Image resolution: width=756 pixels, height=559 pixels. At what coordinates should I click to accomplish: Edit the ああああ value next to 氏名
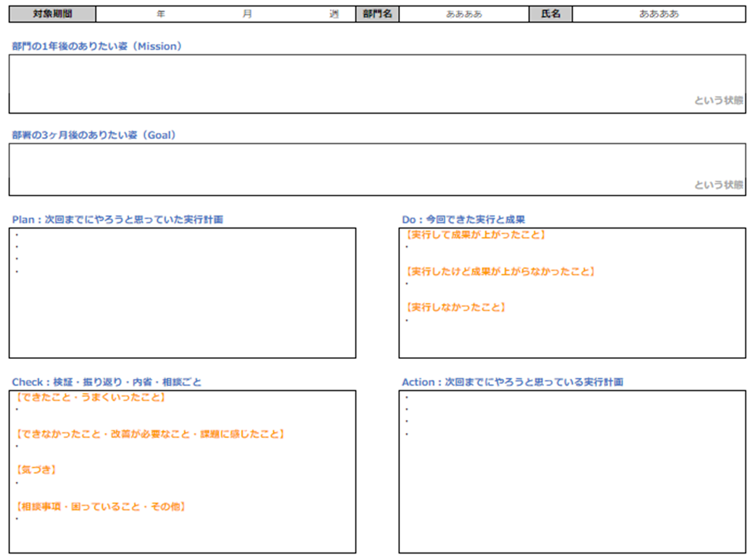[x=658, y=14]
